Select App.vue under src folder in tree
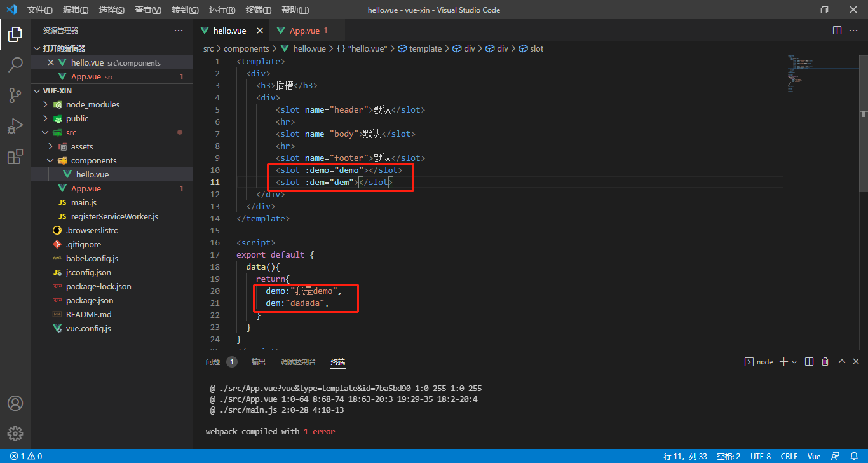This screenshot has height=463, width=868. click(x=112, y=188)
